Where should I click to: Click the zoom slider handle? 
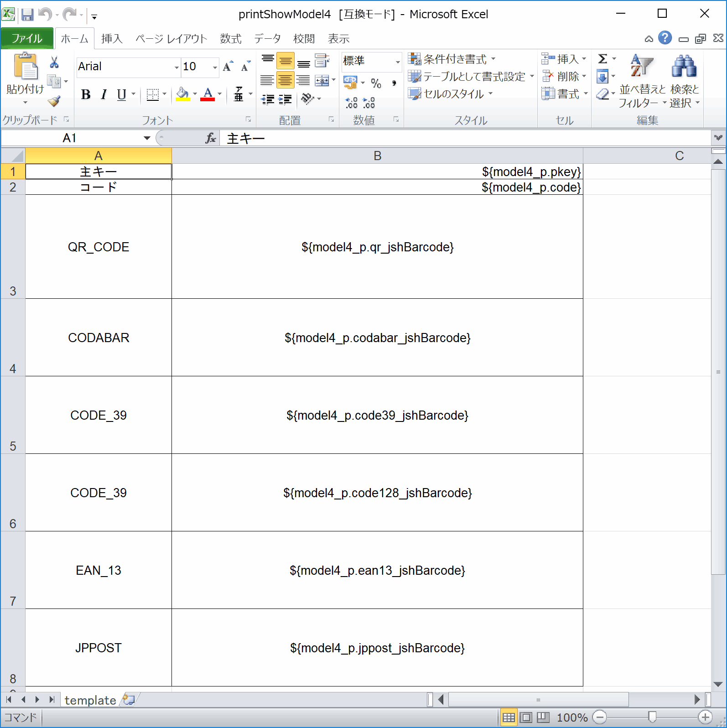pyautogui.click(x=652, y=718)
